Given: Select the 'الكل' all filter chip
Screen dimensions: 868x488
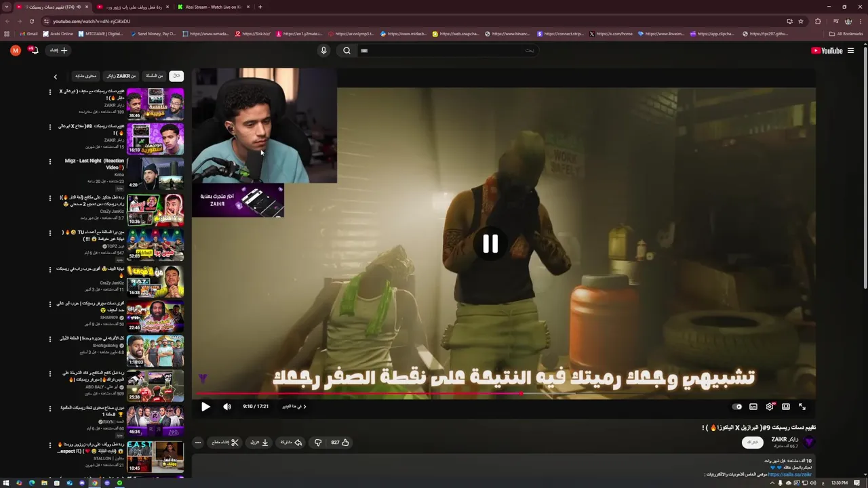Looking at the screenshot, I should click(176, 76).
